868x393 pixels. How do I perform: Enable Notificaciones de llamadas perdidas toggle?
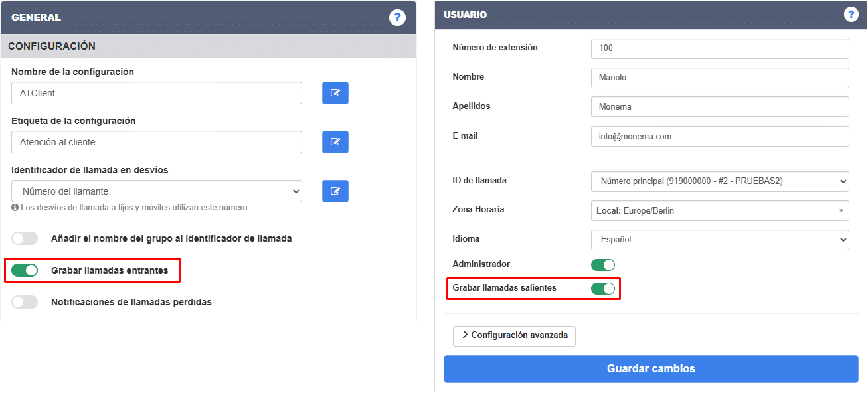(x=25, y=302)
